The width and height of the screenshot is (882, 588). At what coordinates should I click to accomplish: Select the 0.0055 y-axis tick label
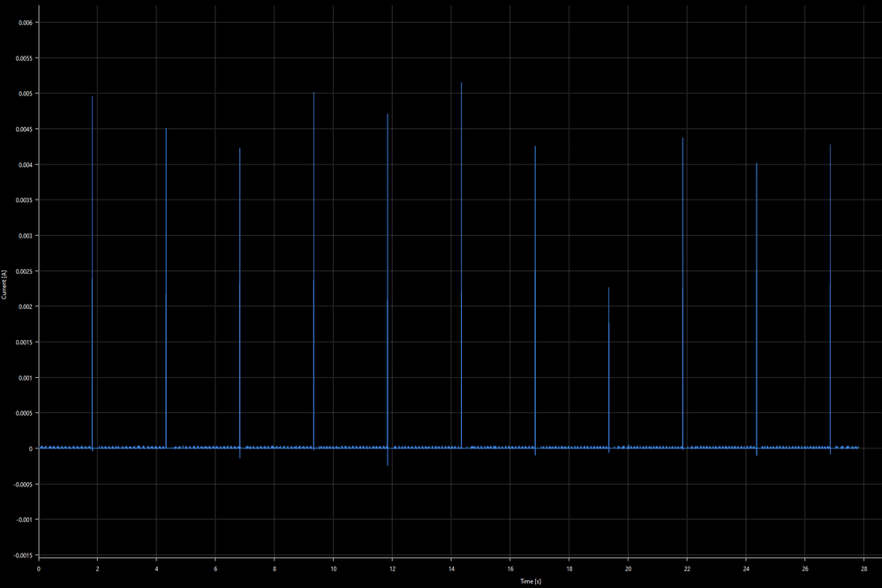[x=24, y=58]
